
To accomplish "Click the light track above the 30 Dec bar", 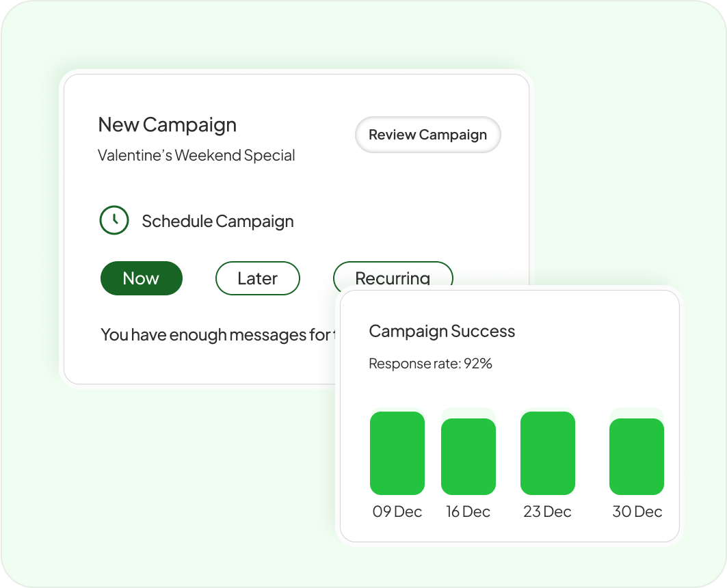I will (637, 412).
